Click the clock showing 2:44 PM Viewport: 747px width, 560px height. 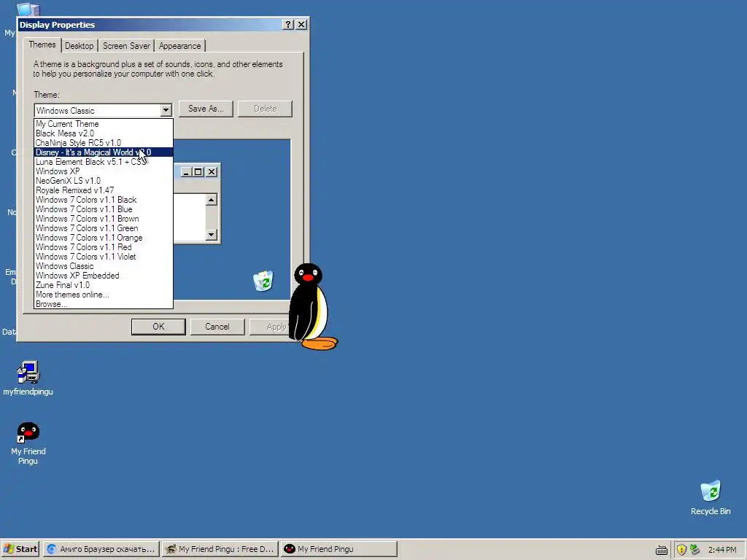[722, 550]
